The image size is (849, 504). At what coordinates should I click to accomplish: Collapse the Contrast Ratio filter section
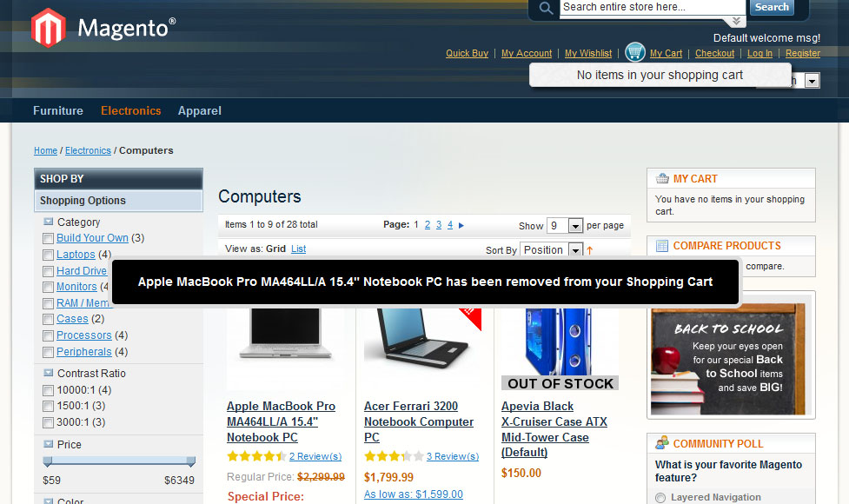click(48, 373)
